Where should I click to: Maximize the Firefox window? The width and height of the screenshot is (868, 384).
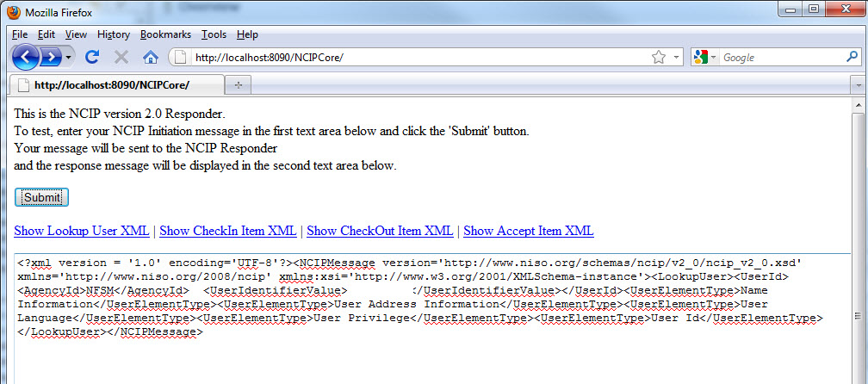(x=815, y=9)
